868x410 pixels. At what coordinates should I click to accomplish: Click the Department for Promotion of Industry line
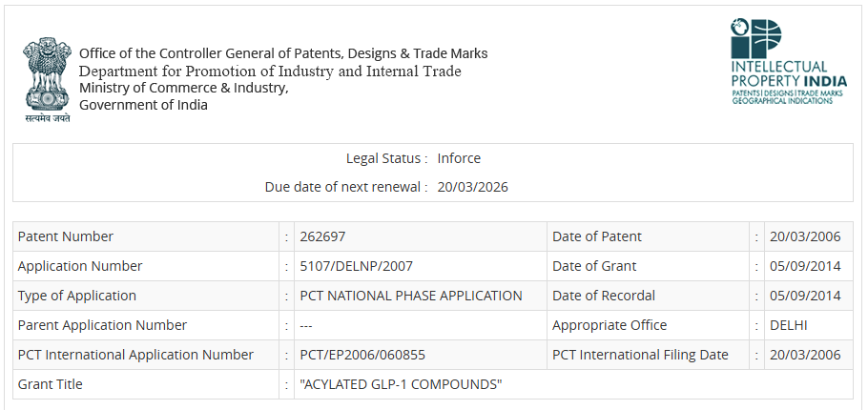pyautogui.click(x=270, y=72)
